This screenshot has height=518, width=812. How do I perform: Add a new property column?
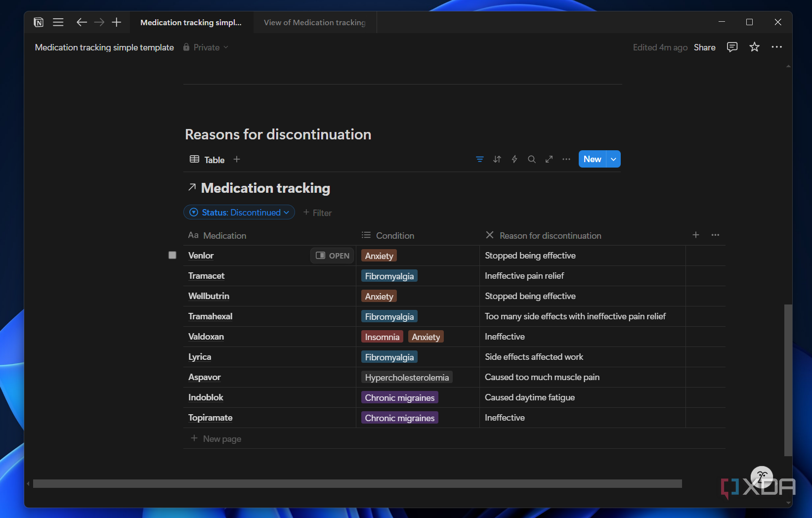(696, 235)
